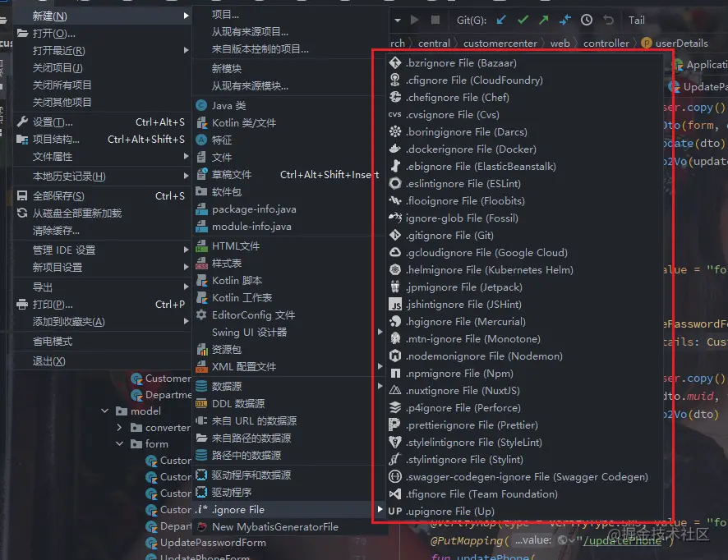The width and height of the screenshot is (728, 560).
Task: Expand the 本地历史记录(H) submenu arrow
Action: coord(186,176)
